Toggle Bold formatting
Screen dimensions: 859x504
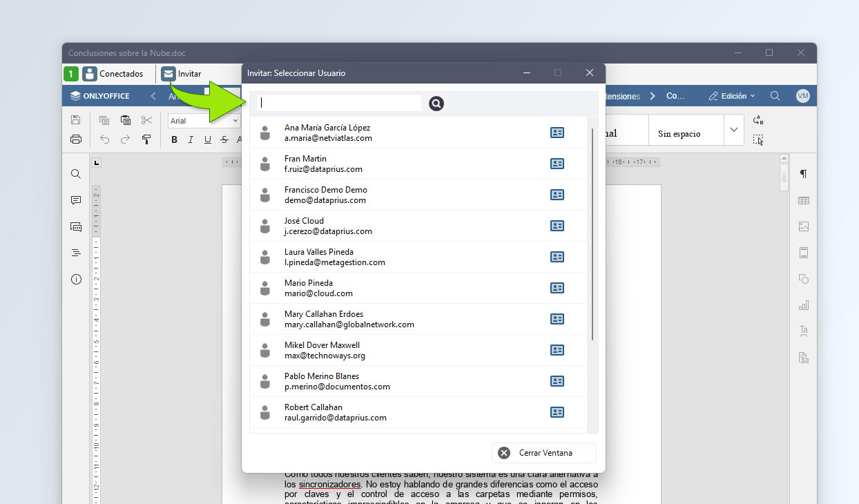174,139
